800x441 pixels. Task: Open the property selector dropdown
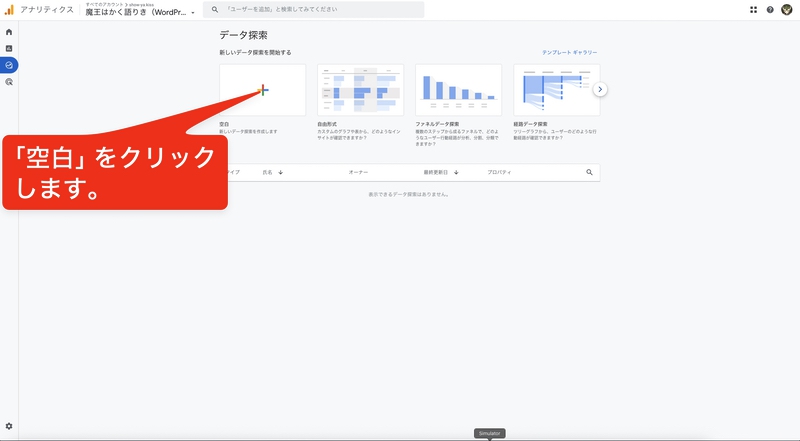[x=140, y=10]
